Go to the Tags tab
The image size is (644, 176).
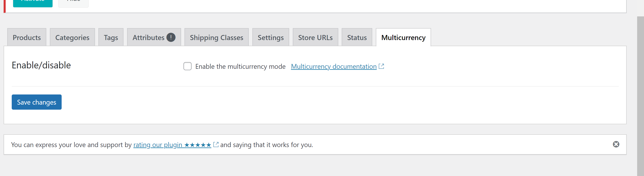111,38
